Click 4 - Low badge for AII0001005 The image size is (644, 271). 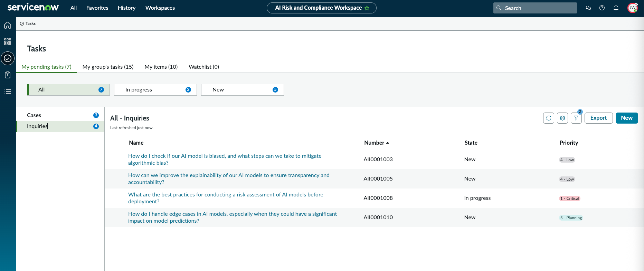567,179
